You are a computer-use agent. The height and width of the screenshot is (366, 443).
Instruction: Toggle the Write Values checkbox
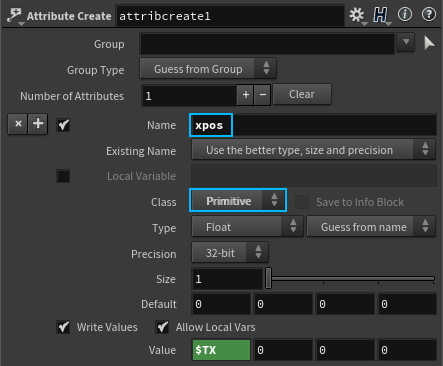click(x=63, y=327)
